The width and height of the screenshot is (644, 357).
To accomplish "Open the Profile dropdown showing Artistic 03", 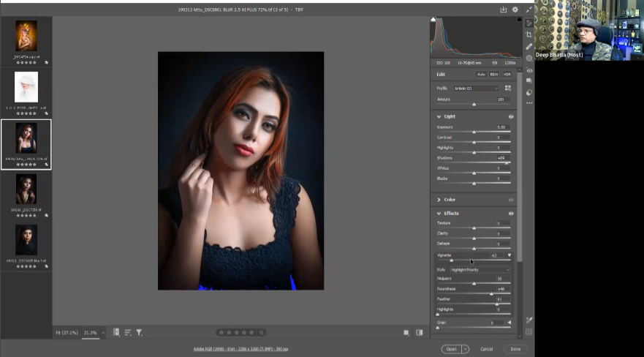I will pos(475,89).
